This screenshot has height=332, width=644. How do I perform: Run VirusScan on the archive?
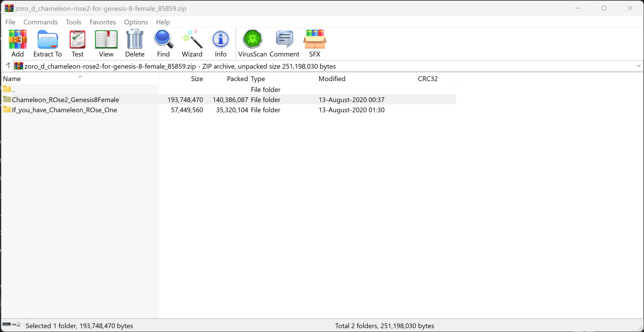[x=252, y=43]
